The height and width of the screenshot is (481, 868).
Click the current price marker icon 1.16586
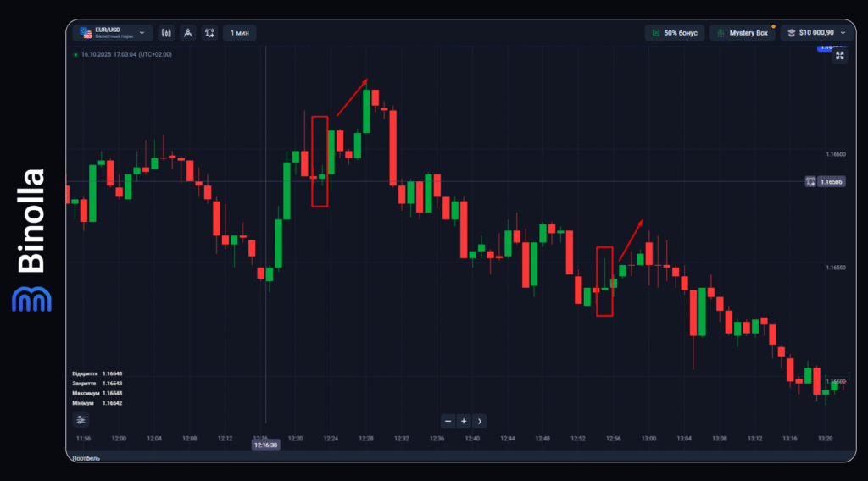[x=810, y=181]
